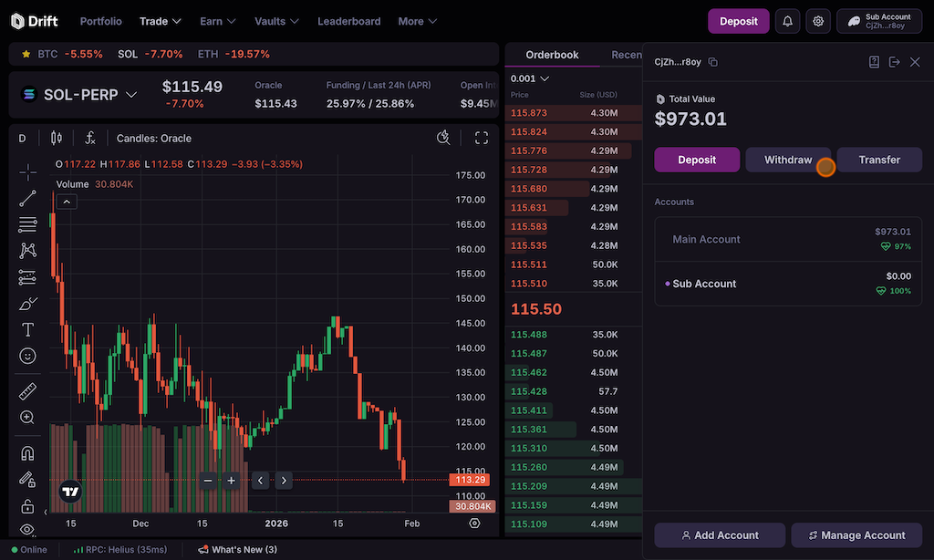This screenshot has width=934, height=560.
Task: Enter fullscreen chart mode
Action: [x=482, y=138]
